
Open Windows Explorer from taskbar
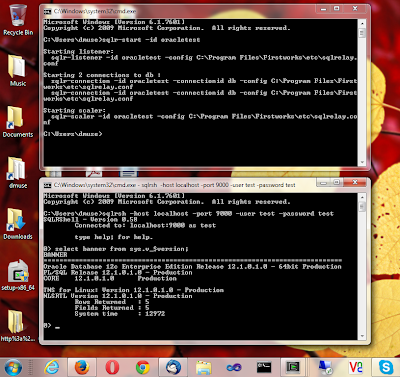[x=203, y=368]
